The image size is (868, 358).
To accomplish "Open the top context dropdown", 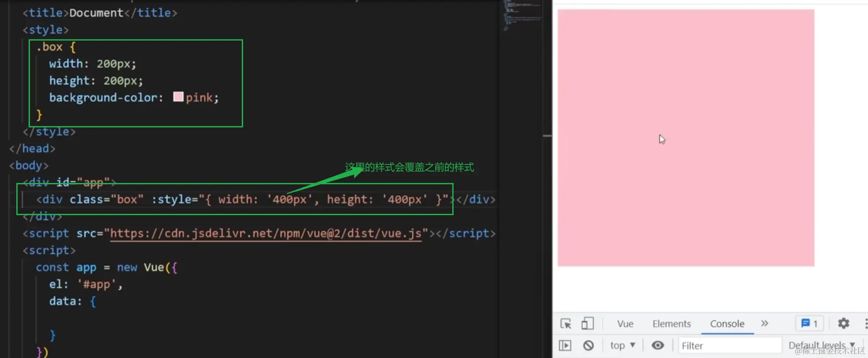I will 623,345.
